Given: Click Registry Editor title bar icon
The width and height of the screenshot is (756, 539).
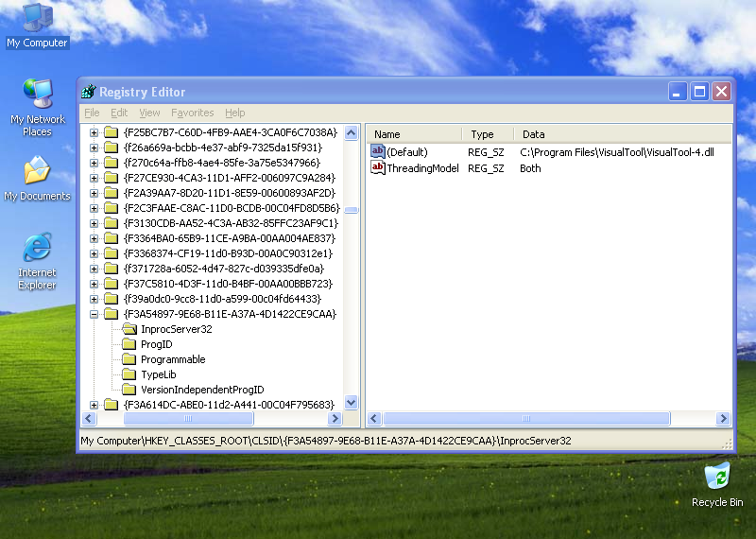Looking at the screenshot, I should point(89,91).
